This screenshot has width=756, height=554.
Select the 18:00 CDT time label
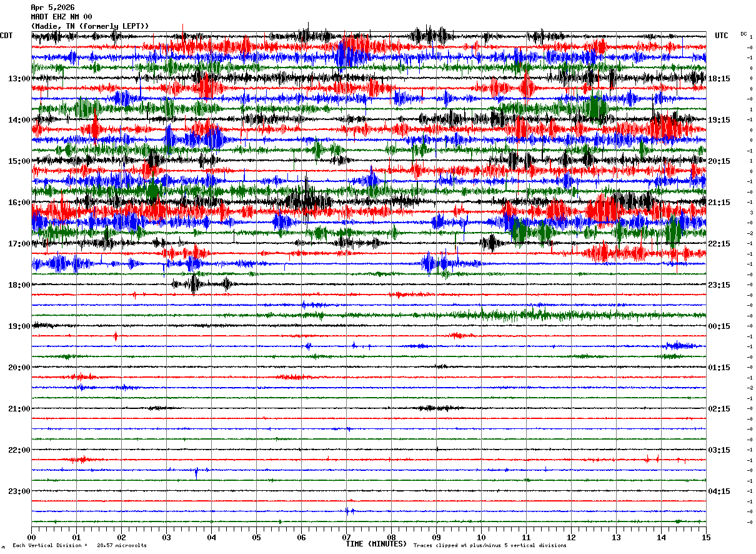click(x=19, y=285)
